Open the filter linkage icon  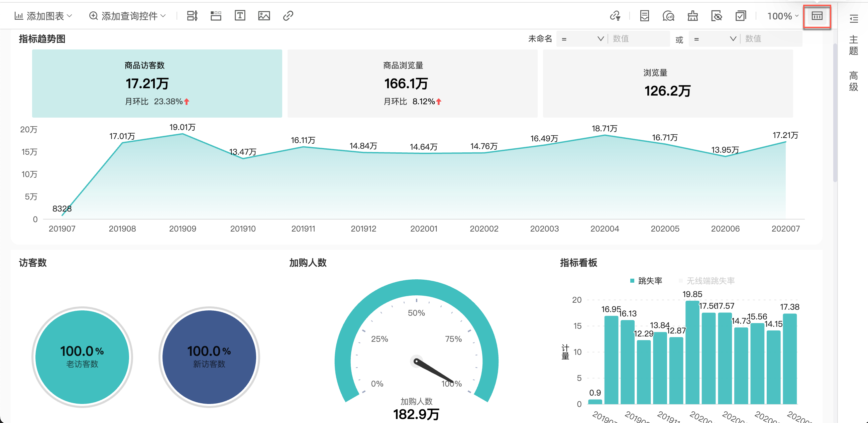[615, 15]
